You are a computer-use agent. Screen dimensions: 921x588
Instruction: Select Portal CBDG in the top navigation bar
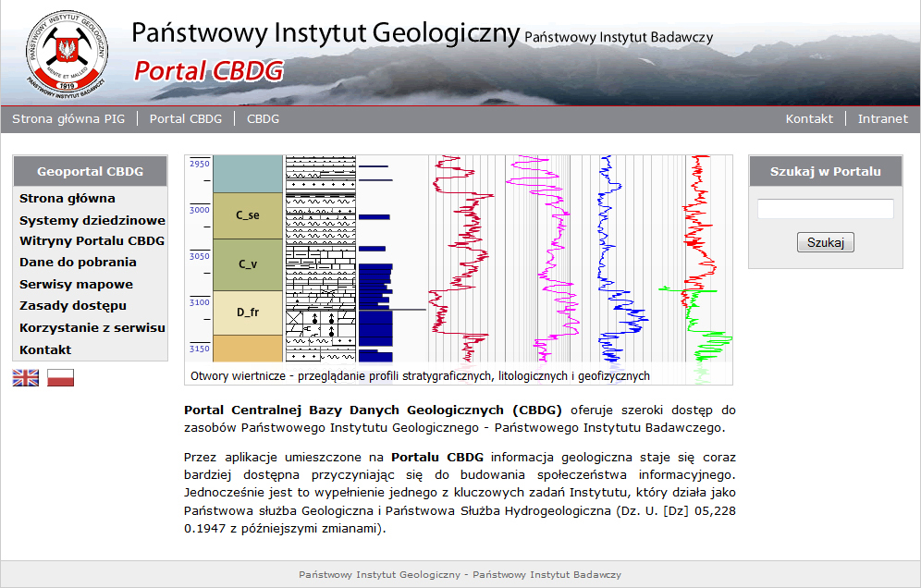click(186, 118)
